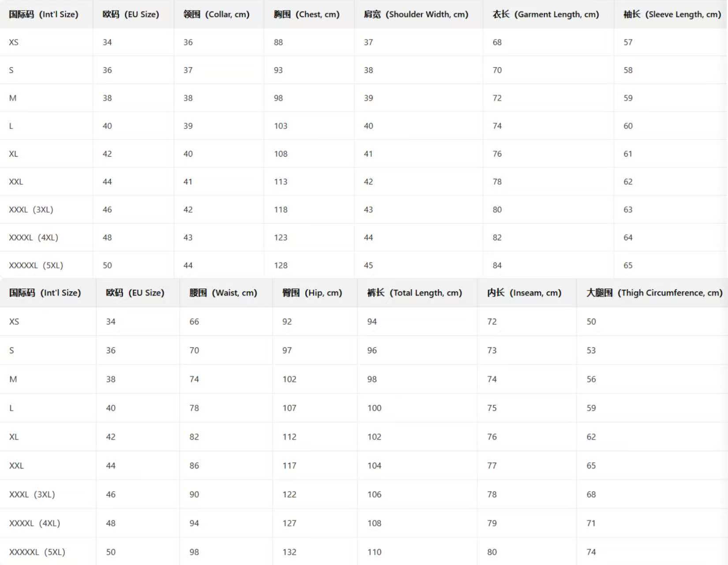728x565 pixels.
Task: Select the Sleeve Length column header
Action: [x=672, y=14]
